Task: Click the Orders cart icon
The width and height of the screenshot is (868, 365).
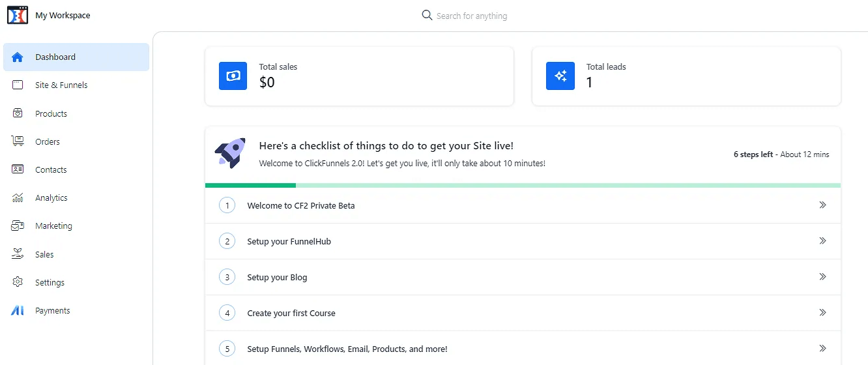Action: click(x=18, y=141)
